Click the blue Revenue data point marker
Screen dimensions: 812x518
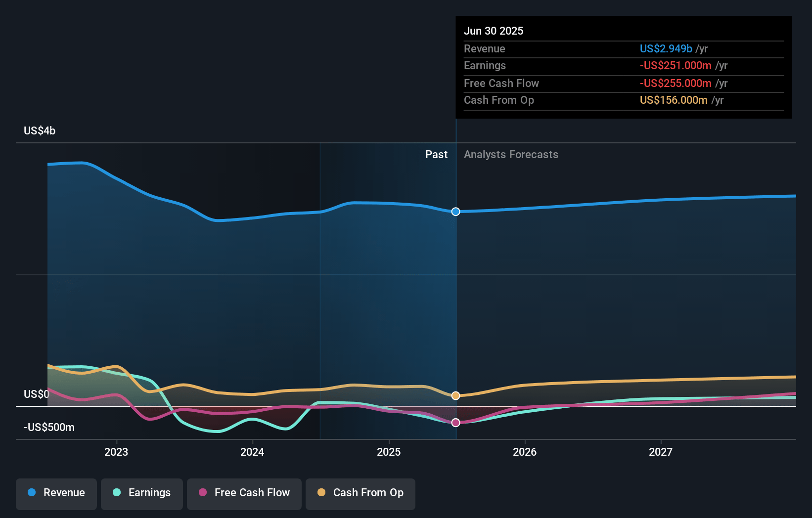pos(456,212)
